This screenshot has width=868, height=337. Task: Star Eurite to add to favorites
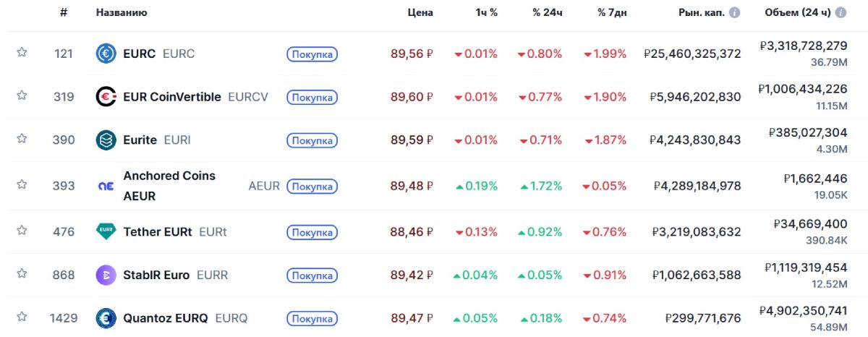point(22,138)
